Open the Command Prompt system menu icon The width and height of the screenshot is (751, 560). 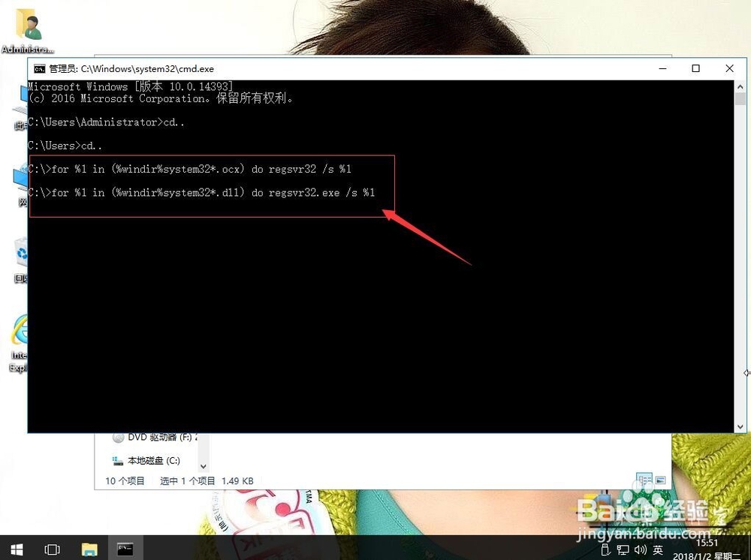[x=40, y=68]
